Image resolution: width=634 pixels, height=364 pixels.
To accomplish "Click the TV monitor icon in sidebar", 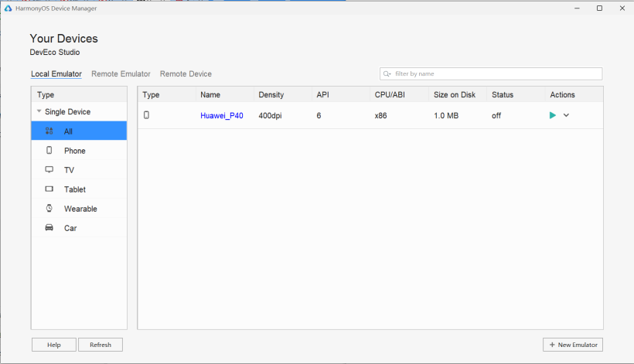I will click(x=49, y=170).
